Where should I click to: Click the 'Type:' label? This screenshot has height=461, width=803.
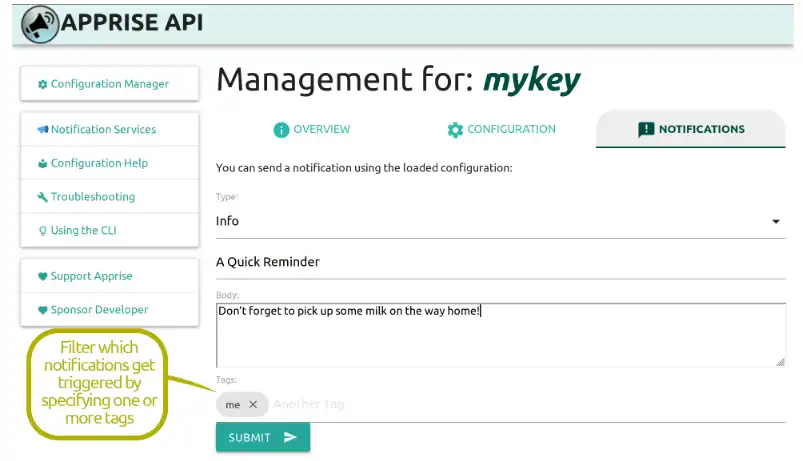[x=227, y=197]
